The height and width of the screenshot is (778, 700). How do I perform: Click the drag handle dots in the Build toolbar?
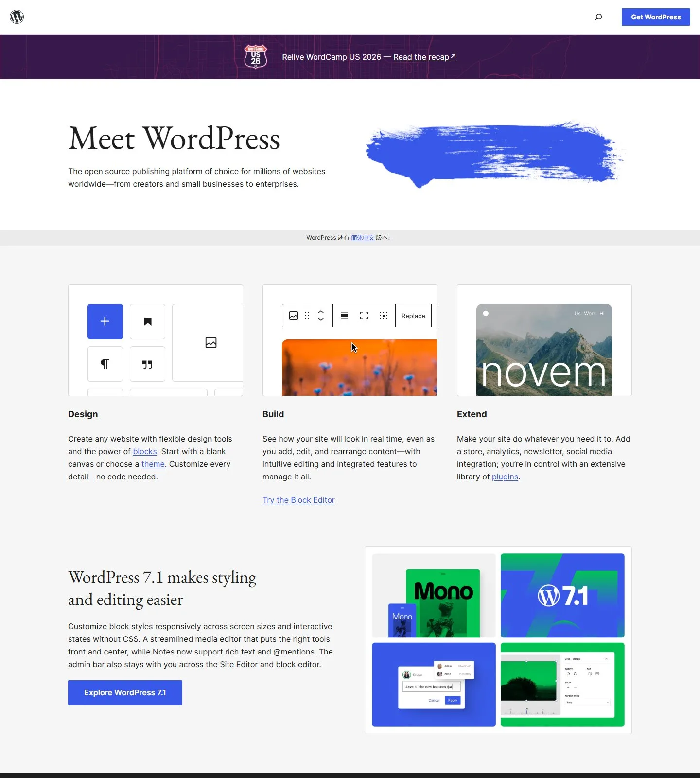coord(307,316)
